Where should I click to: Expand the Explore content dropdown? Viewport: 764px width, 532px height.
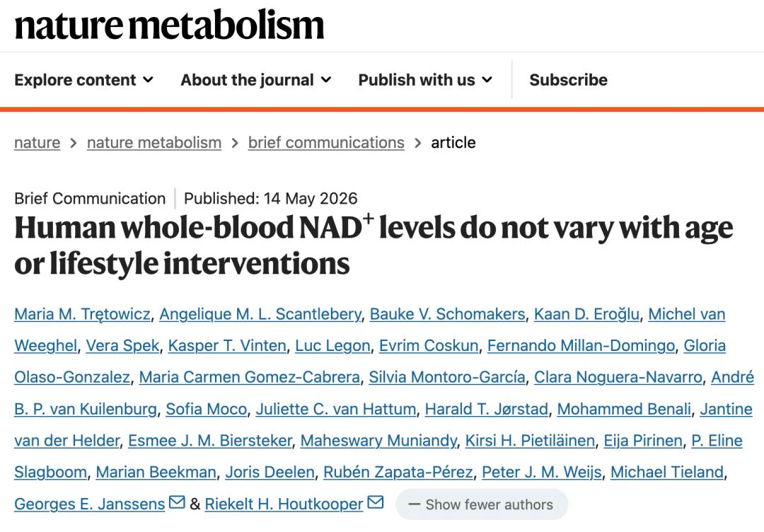[x=83, y=80]
